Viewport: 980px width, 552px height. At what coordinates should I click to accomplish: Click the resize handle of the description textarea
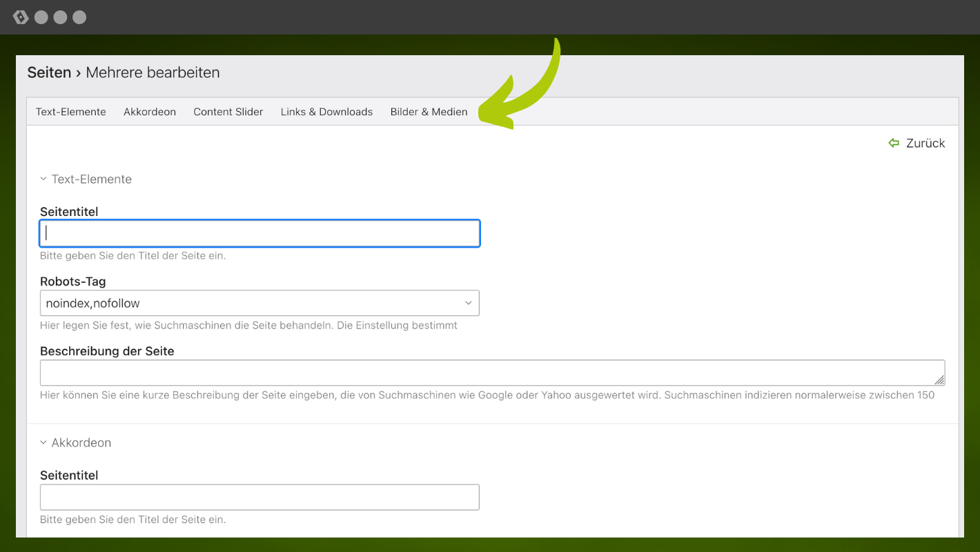[939, 379]
